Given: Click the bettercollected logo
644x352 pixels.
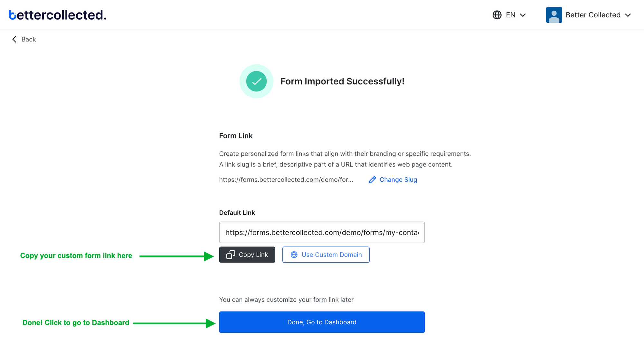Looking at the screenshot, I should click(x=57, y=15).
